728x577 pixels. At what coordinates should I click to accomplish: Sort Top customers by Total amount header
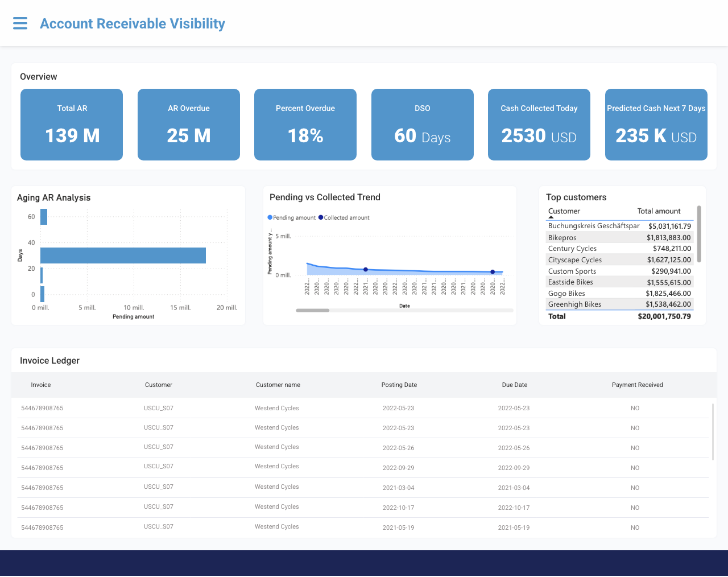coord(659,211)
